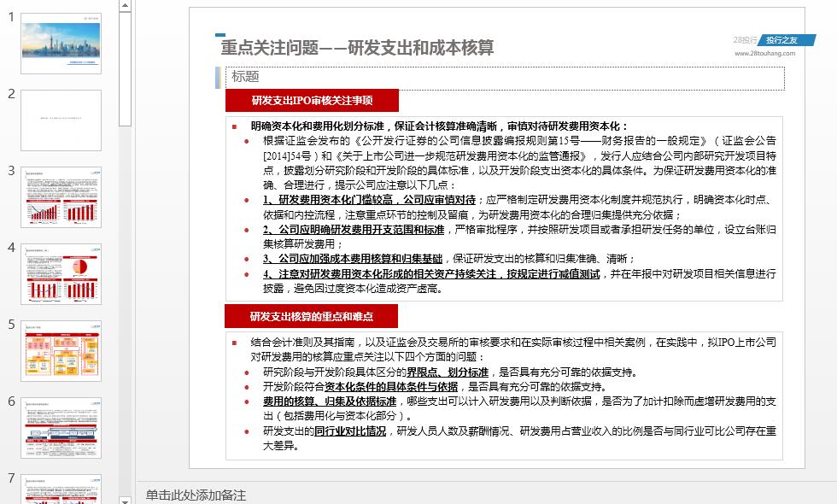
Task: Click underlined text 2、公司应明确研发费用开支范围和标准
Action: click(354, 230)
